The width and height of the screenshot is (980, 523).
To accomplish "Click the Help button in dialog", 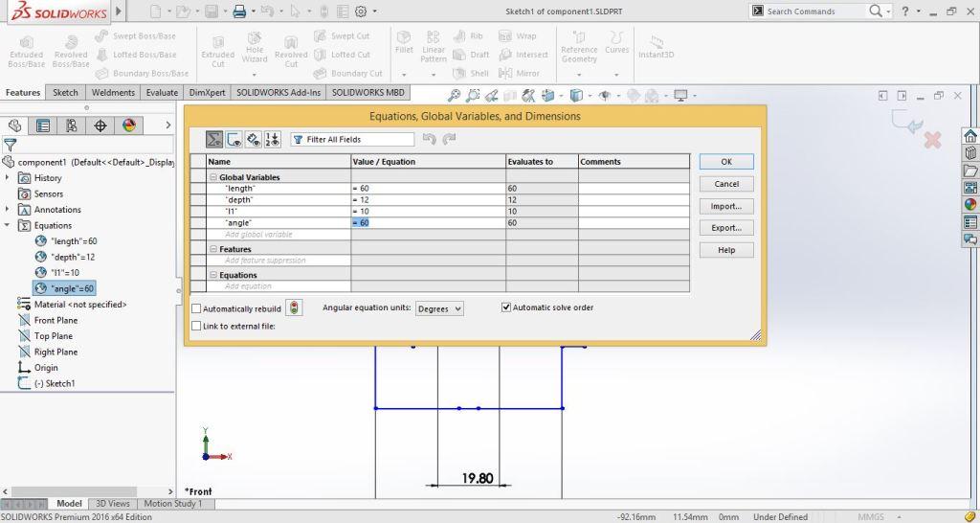I will click(x=726, y=250).
